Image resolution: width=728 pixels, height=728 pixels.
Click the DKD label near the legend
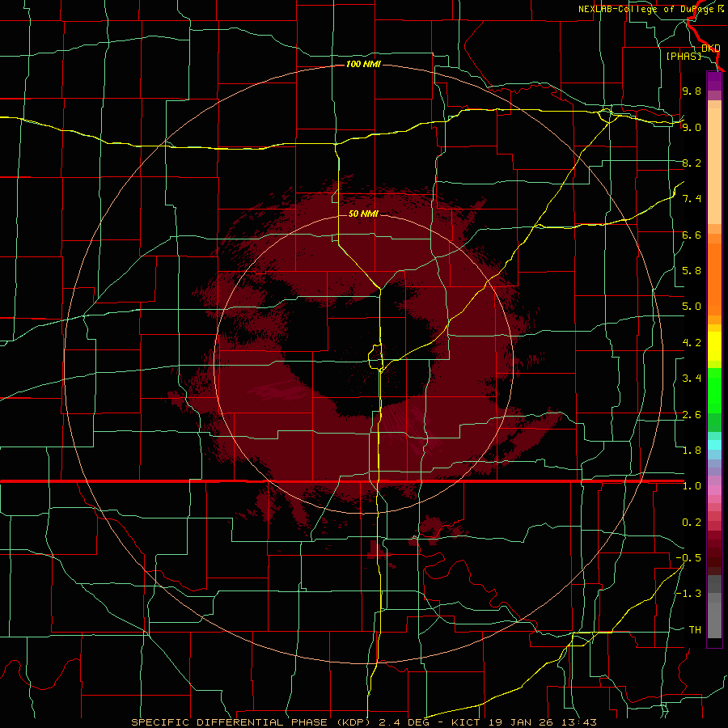tap(711, 48)
